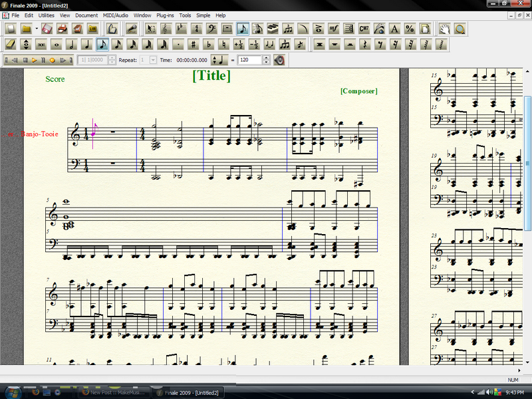Open the libraries LIB icon
Viewport: 532px width, 399px height.
93,29
